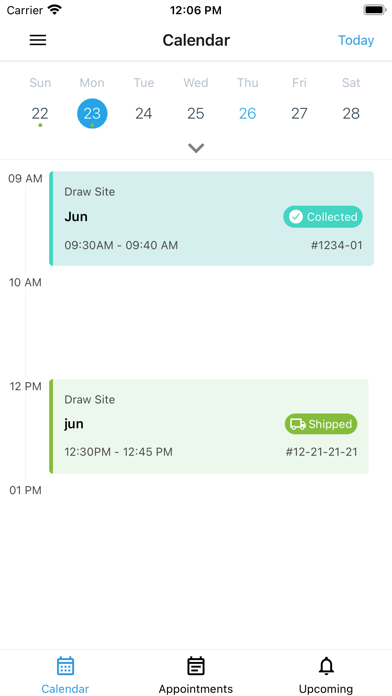The image size is (392, 696).
Task: Select Wednesday 25 date
Action: tap(195, 114)
